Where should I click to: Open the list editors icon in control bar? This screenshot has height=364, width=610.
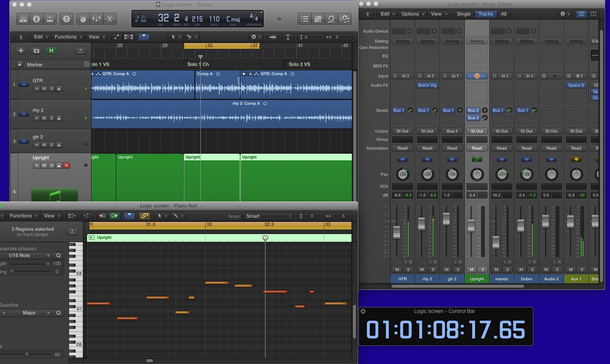click(304, 19)
